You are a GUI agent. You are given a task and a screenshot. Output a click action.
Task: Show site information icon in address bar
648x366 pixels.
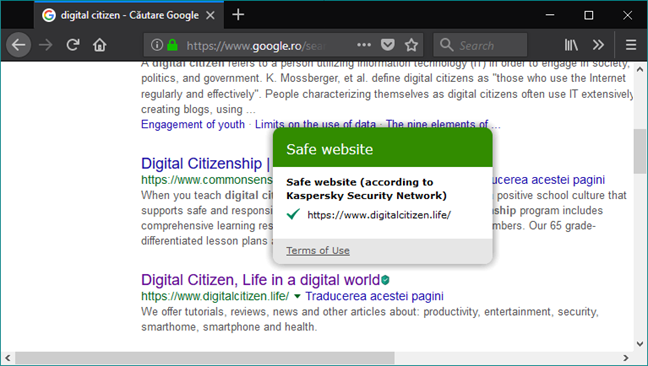point(157,45)
